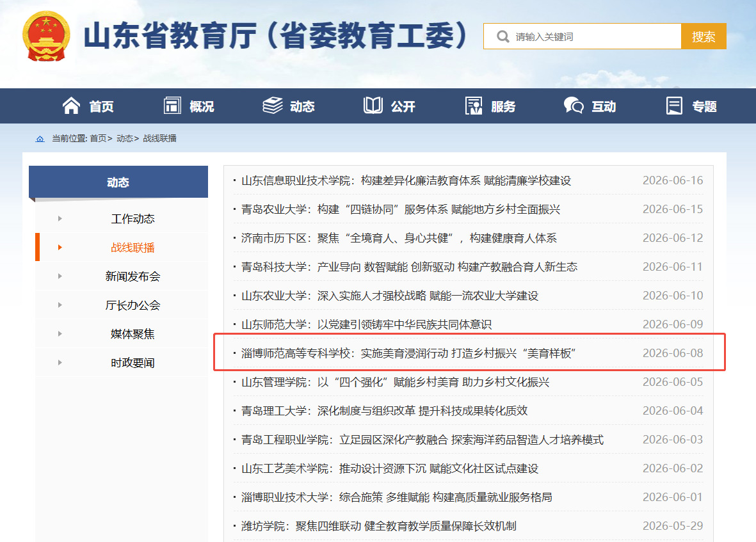
Task: Click the arrow next to 工作动态
Action: tap(60, 219)
